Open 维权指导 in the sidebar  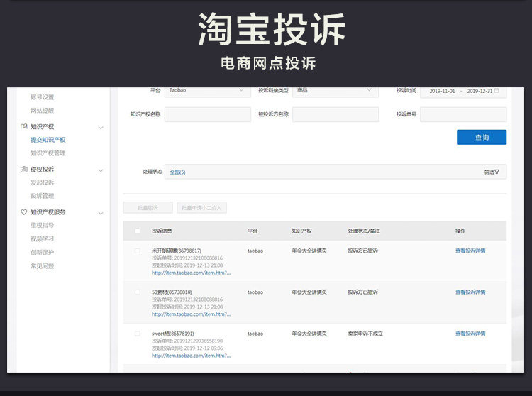(43, 225)
